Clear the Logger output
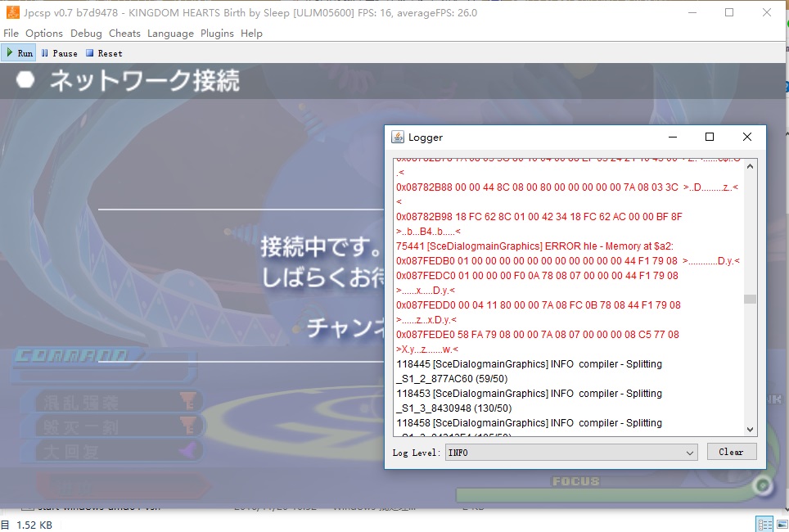Screen dimensions: 789x532 point(731,452)
